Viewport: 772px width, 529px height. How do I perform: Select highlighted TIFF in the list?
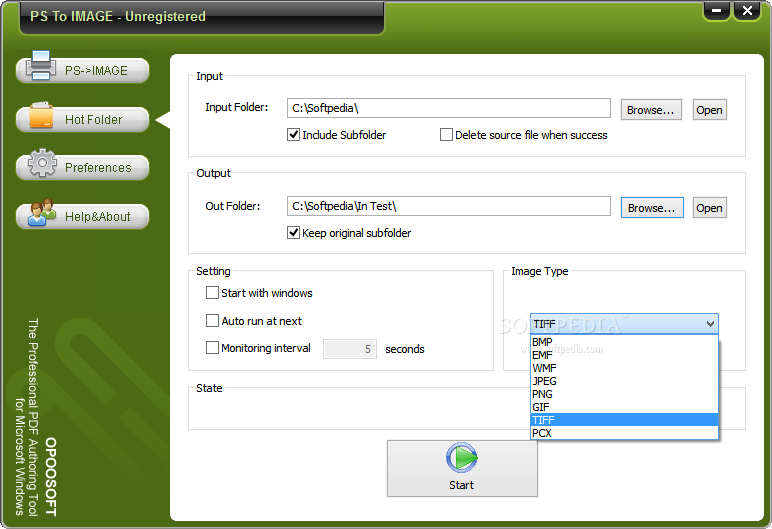pyautogui.click(x=624, y=420)
